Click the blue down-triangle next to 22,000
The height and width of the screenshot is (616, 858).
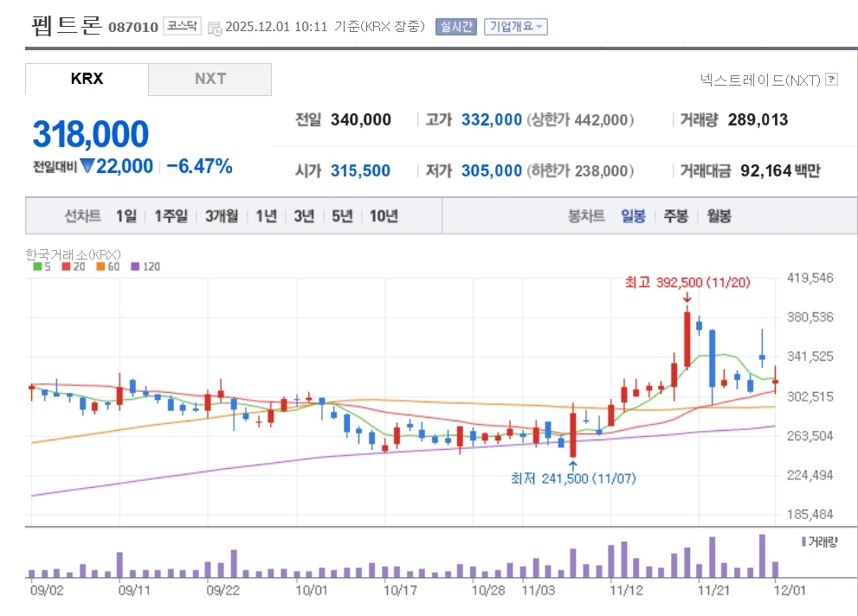87,166
